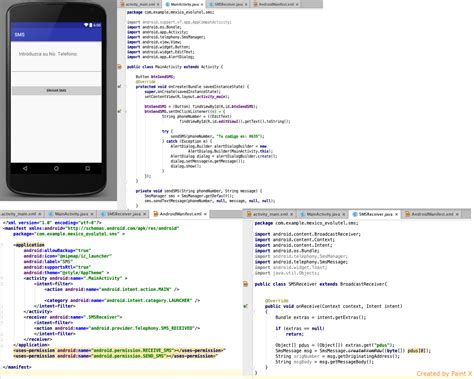Click the 'Introduzca su No. Telefono' label
The image size is (474, 379).
click(48, 54)
